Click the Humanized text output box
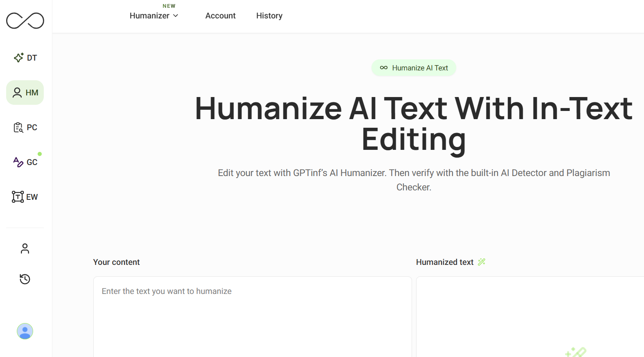 (530, 317)
